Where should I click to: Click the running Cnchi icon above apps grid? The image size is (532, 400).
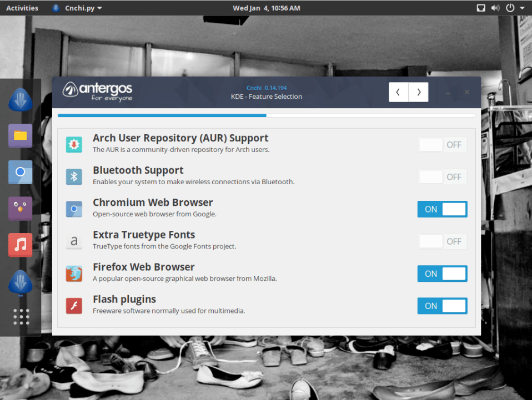(21, 282)
